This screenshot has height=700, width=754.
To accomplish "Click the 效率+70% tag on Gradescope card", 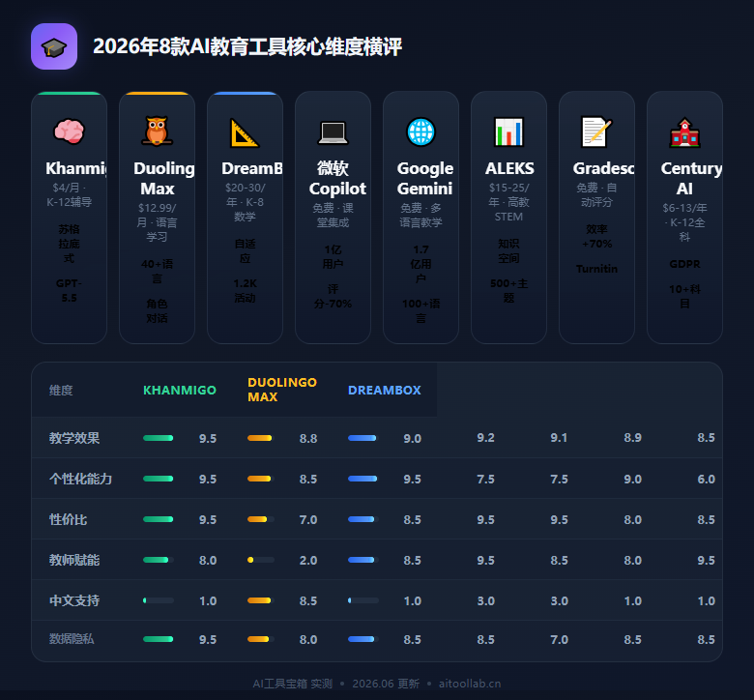I will pos(596,237).
